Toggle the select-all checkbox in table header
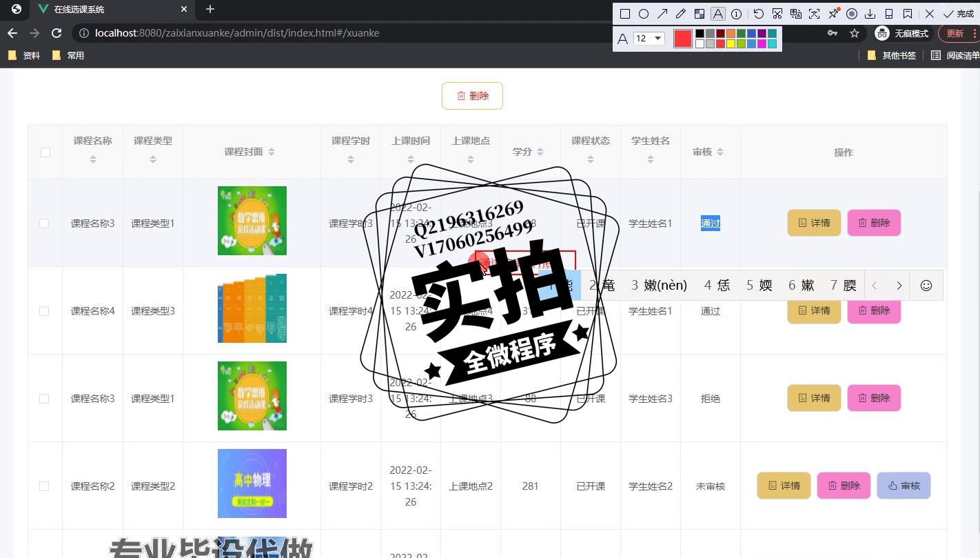980x558 pixels. 45,152
